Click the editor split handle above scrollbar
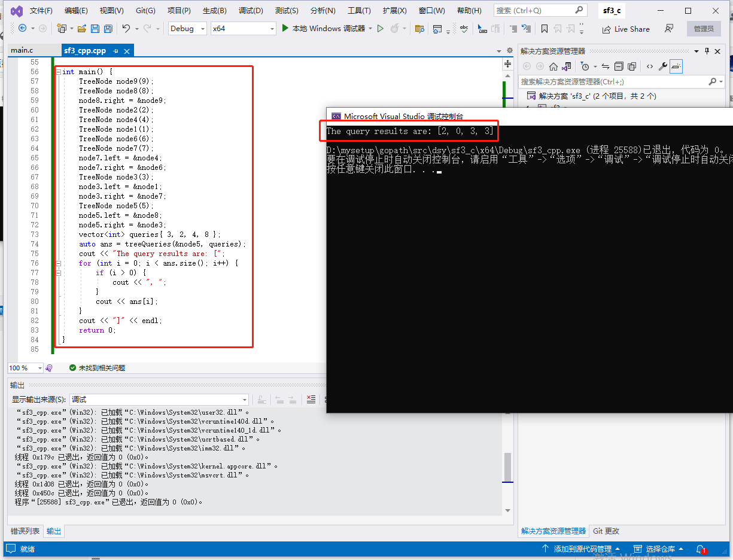This screenshot has width=733, height=560. coord(508,63)
